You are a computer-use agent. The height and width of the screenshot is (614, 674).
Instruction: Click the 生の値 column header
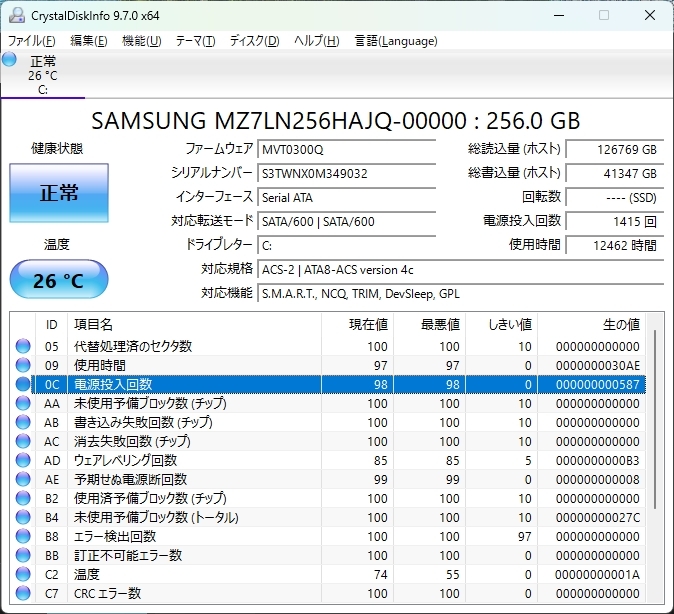[591, 324]
